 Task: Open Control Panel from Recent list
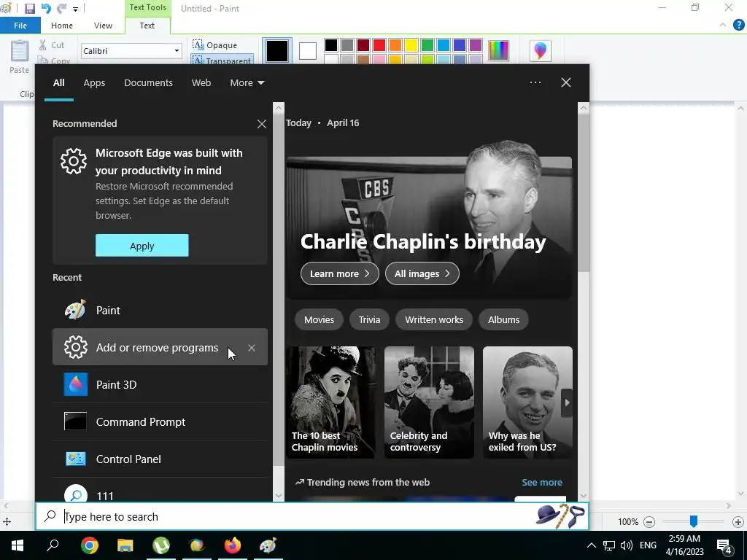click(160, 459)
